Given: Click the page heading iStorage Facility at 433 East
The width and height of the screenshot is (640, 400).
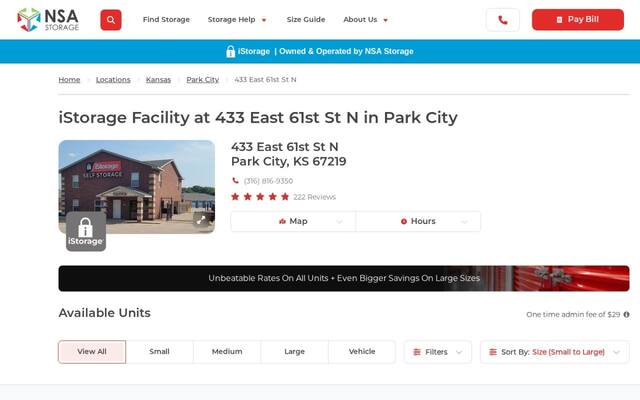Looking at the screenshot, I should [258, 118].
